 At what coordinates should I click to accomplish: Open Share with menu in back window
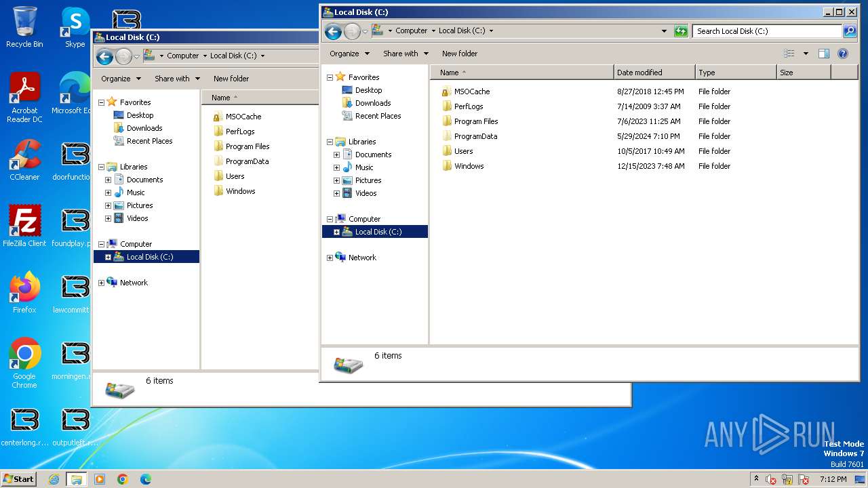pos(177,79)
